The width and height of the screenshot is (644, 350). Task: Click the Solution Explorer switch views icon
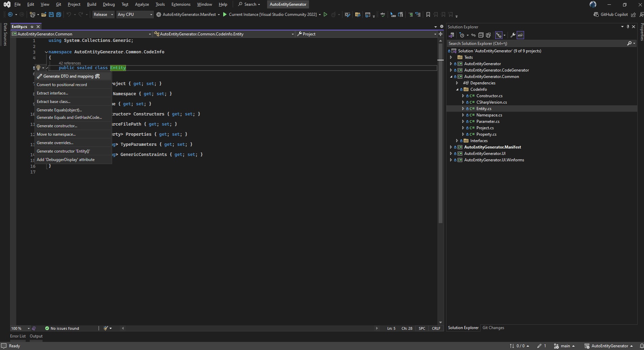click(x=452, y=35)
